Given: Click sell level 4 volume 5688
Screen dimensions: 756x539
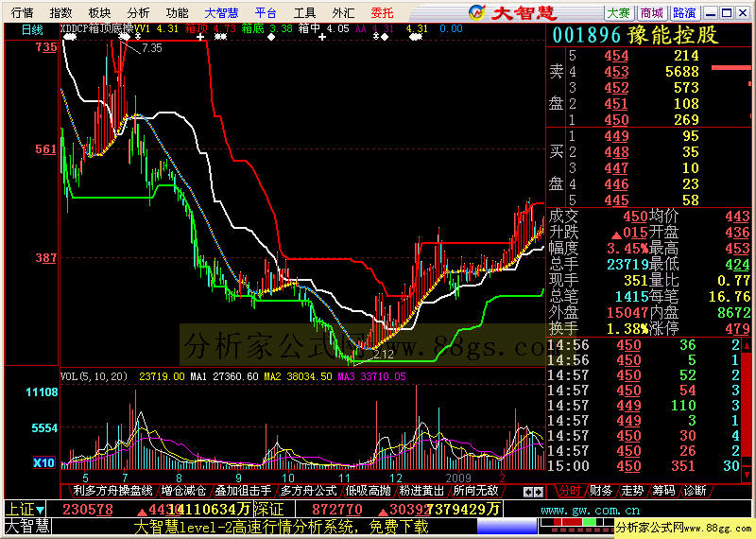Looking at the screenshot, I should tap(681, 72).
